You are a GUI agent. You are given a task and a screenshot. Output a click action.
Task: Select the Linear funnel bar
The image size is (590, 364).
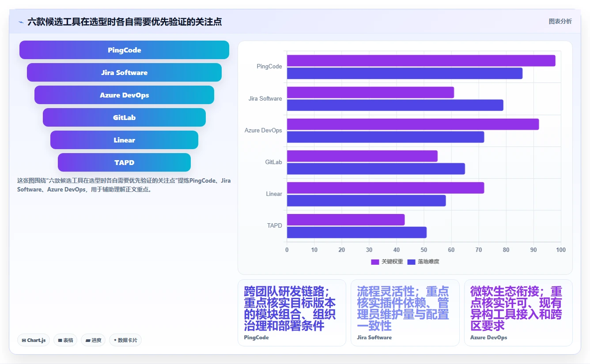click(x=124, y=140)
